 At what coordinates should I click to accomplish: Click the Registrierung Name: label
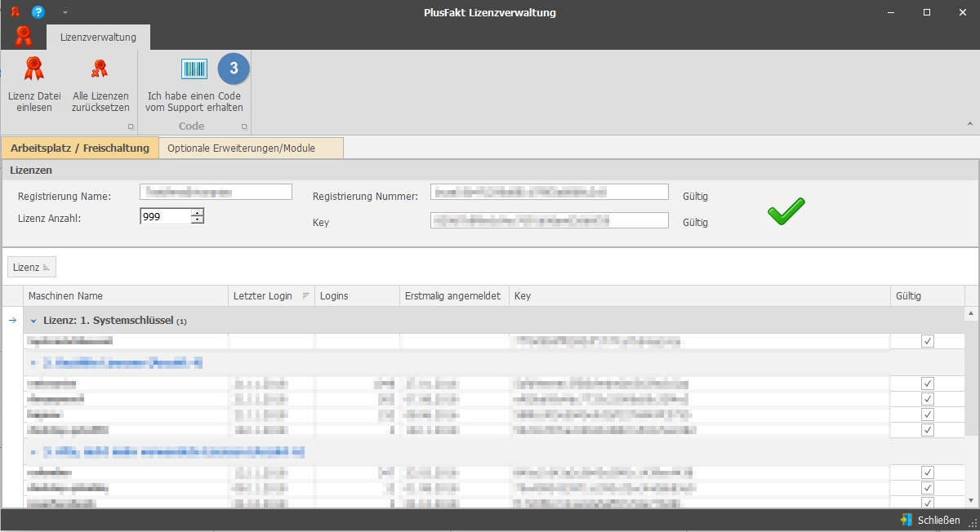(x=65, y=196)
